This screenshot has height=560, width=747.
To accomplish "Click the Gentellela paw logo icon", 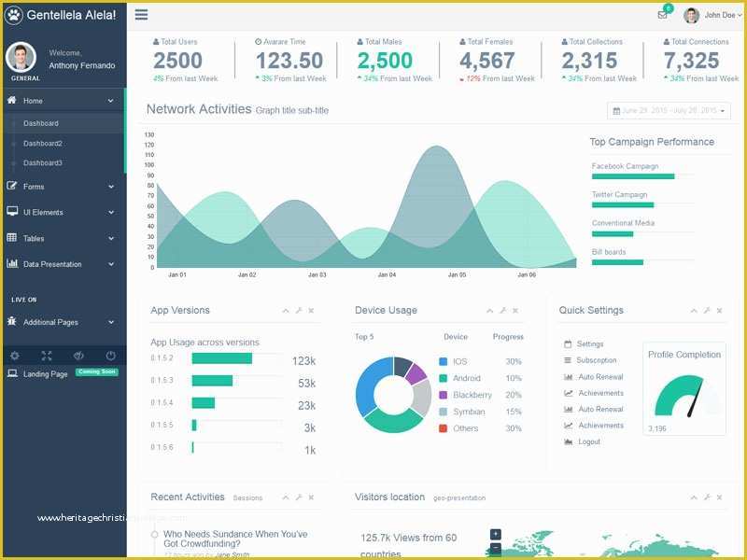I will point(14,15).
